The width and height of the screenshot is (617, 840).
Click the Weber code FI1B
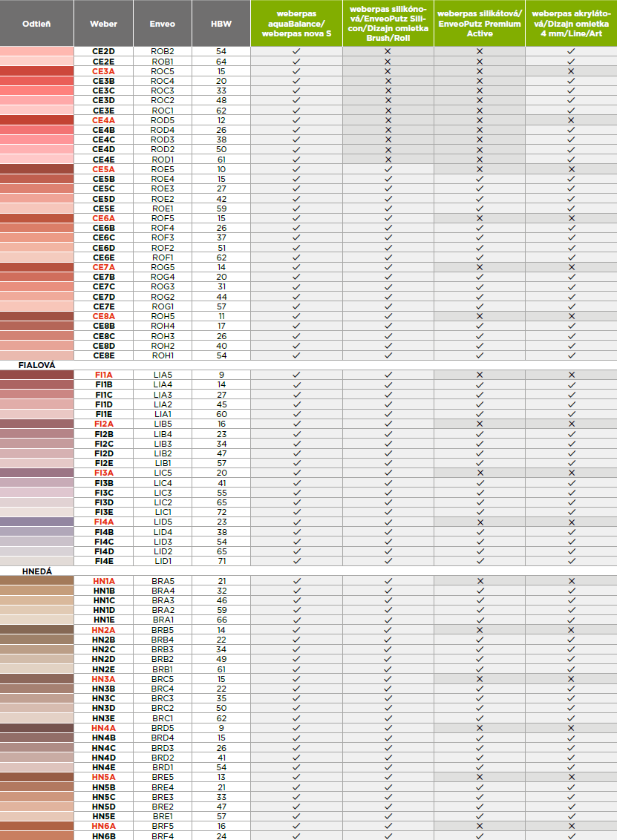click(x=103, y=384)
